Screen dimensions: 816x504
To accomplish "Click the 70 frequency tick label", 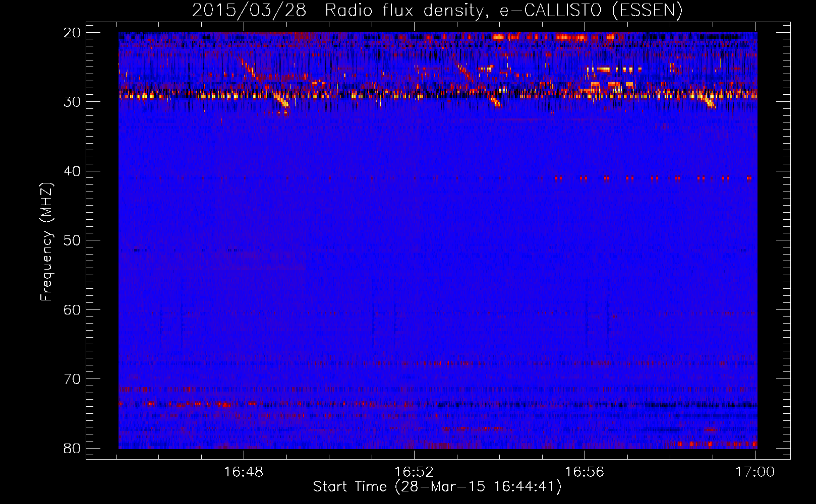I will tap(72, 379).
